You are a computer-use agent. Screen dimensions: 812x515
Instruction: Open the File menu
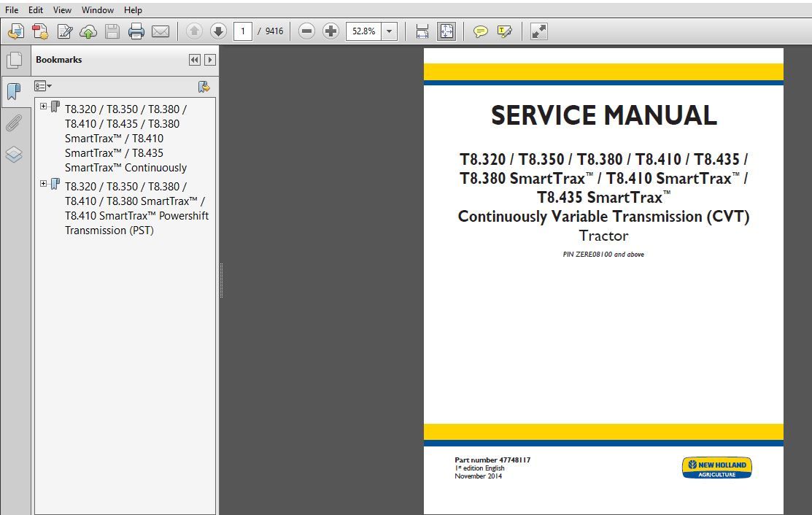coord(11,9)
